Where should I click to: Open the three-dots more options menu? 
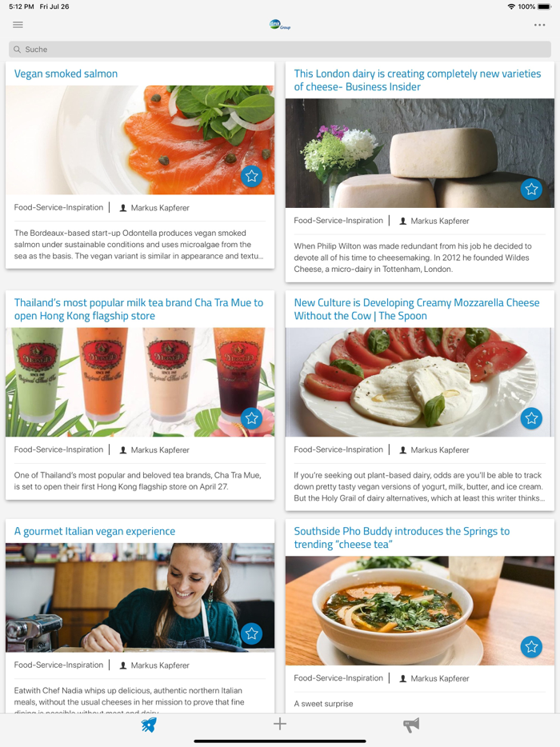pyautogui.click(x=539, y=25)
